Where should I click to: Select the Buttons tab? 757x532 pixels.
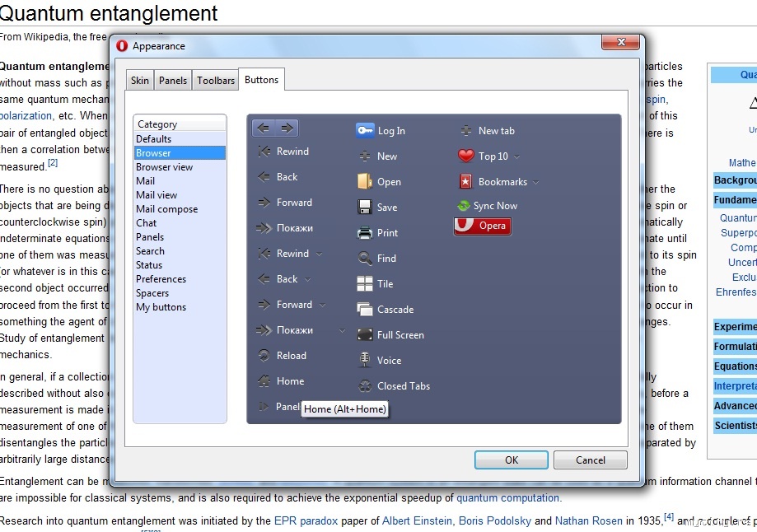262,80
